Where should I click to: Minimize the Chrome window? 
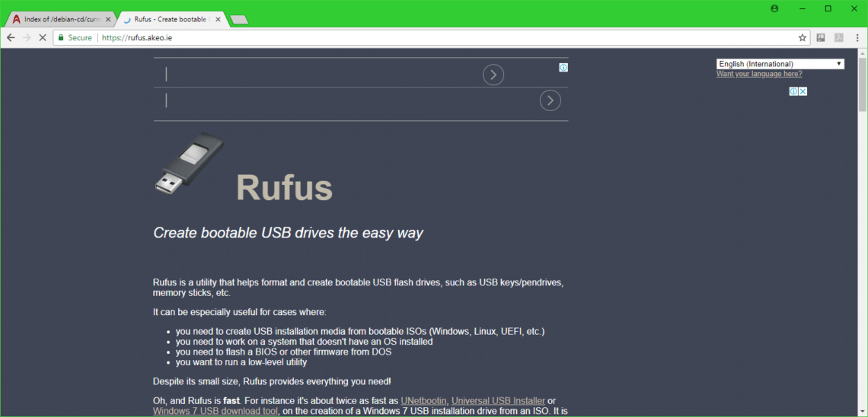pyautogui.click(x=802, y=8)
